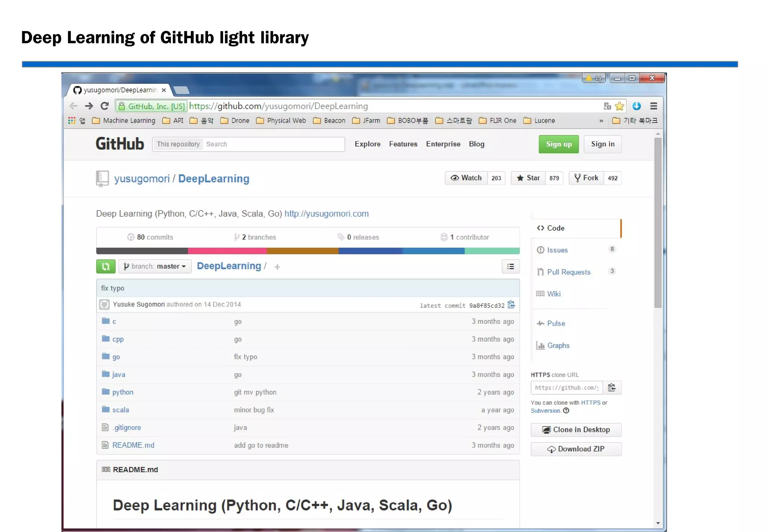Click the GitHub logo
The width and height of the screenshot is (769, 532).
click(120, 144)
